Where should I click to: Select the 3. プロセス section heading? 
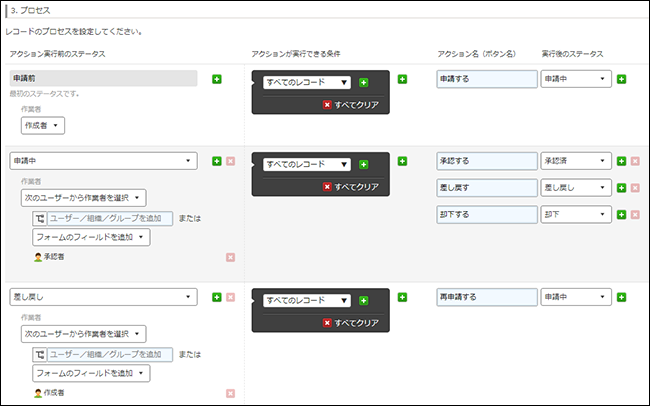(x=31, y=11)
